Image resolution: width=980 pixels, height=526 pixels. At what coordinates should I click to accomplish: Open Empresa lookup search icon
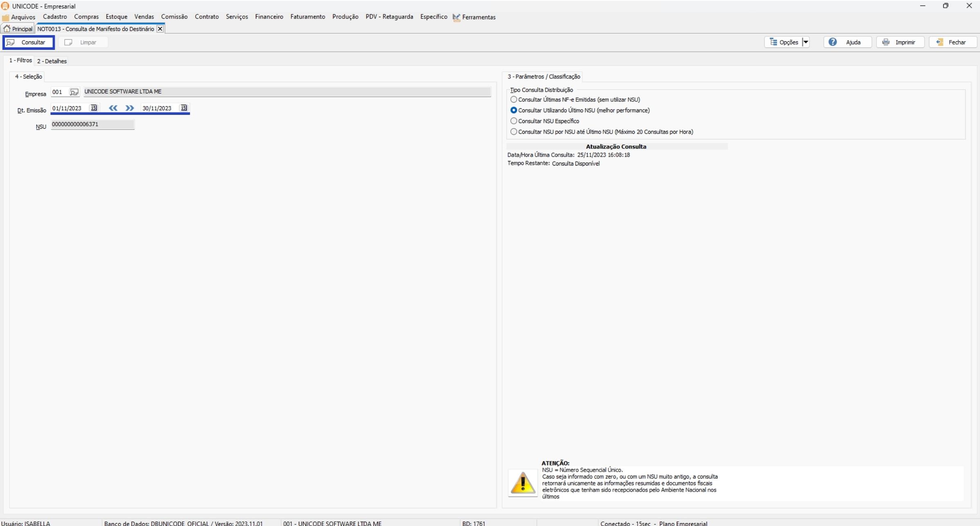[x=74, y=92]
